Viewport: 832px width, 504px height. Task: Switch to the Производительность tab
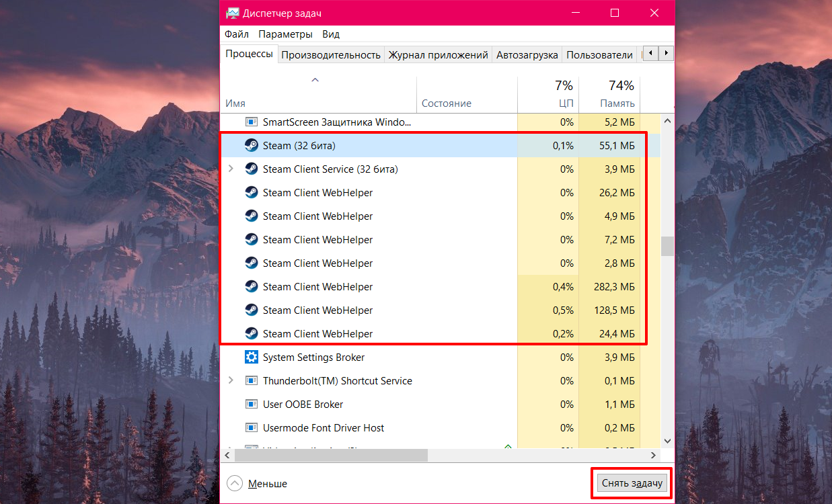point(331,55)
